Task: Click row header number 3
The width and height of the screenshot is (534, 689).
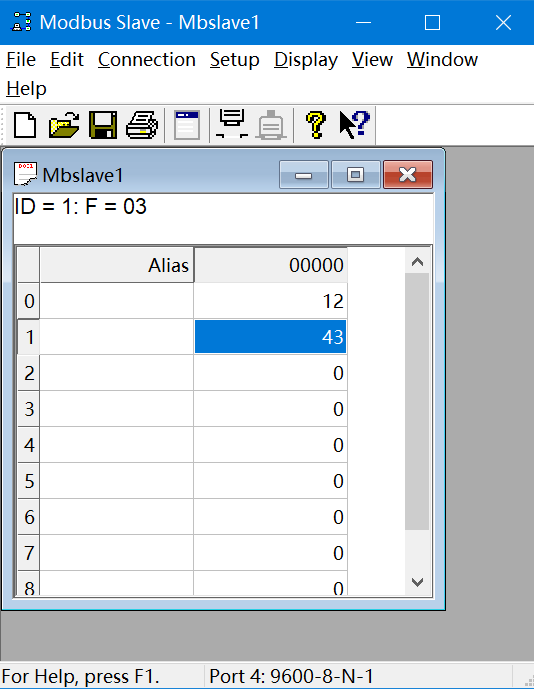Action: point(29,409)
